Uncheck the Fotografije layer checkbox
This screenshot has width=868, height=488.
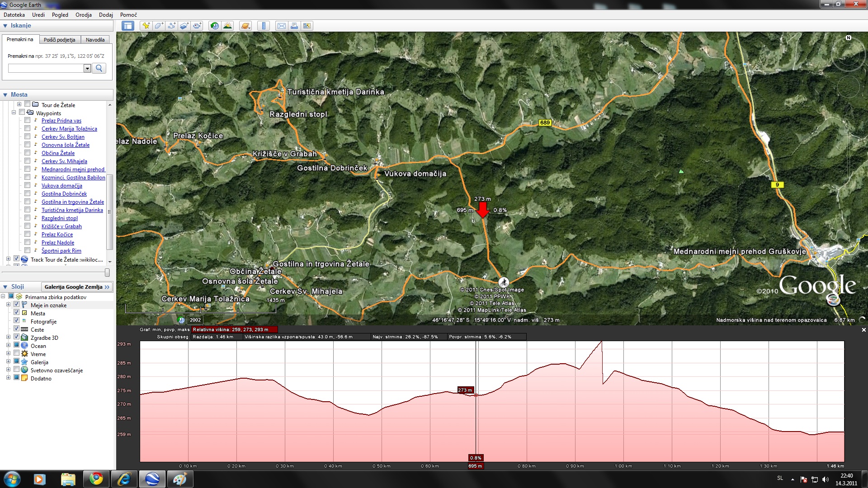(x=17, y=321)
